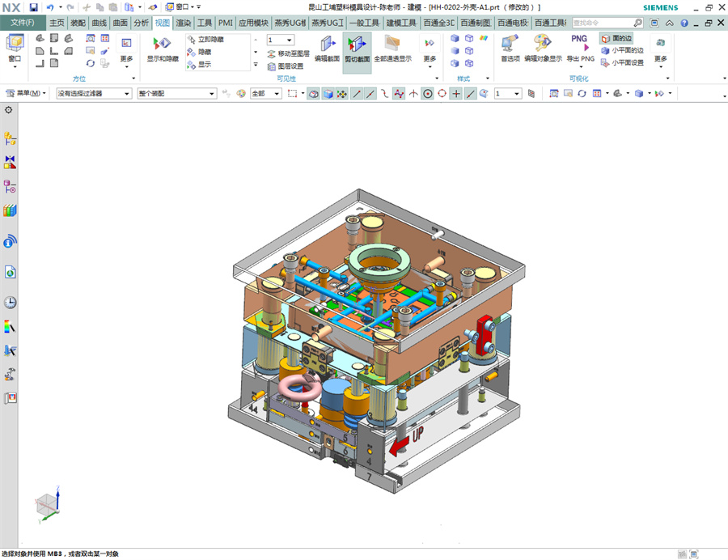Click the color palette icon in selection bar
This screenshot has width=728, height=560.
tap(239, 94)
